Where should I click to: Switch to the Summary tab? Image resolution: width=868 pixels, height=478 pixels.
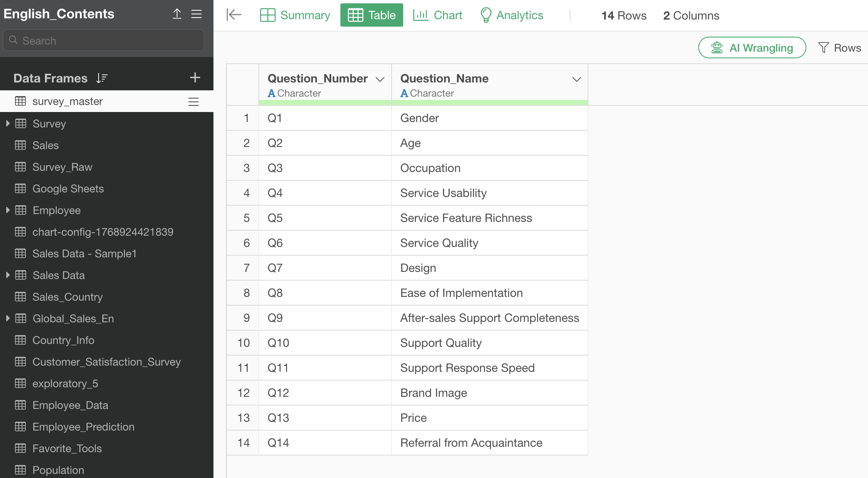tap(295, 15)
